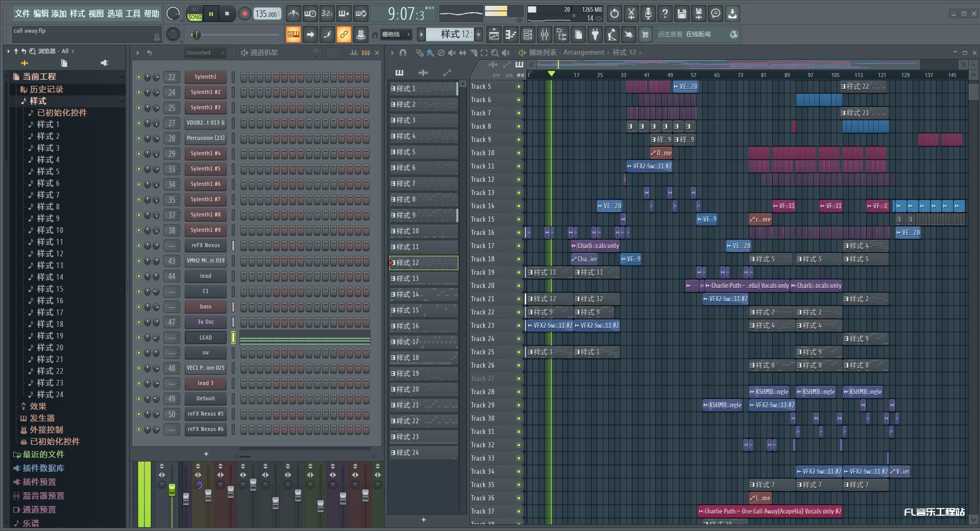Expand the 插件数据库 browser entry
Viewport: 980px width, 531px height.
43,468
